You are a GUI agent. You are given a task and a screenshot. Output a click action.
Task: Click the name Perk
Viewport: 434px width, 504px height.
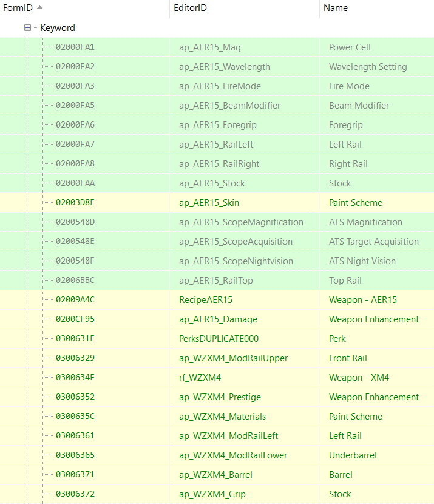pyautogui.click(x=337, y=338)
